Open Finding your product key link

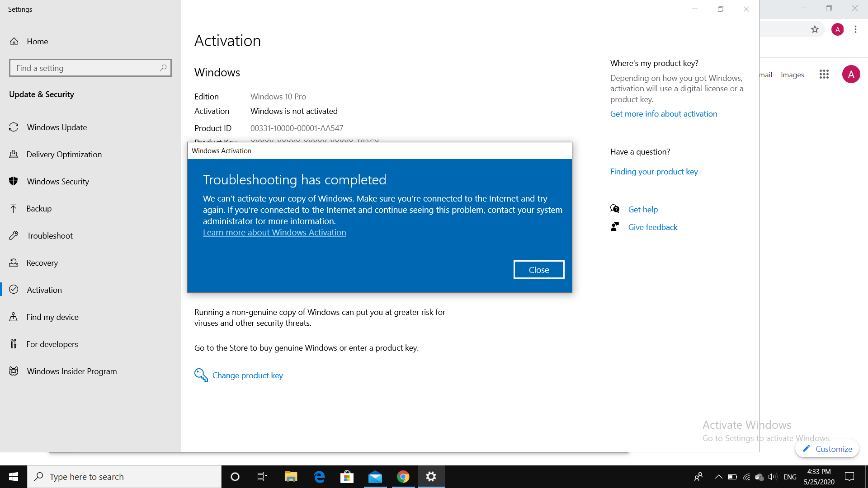point(654,172)
